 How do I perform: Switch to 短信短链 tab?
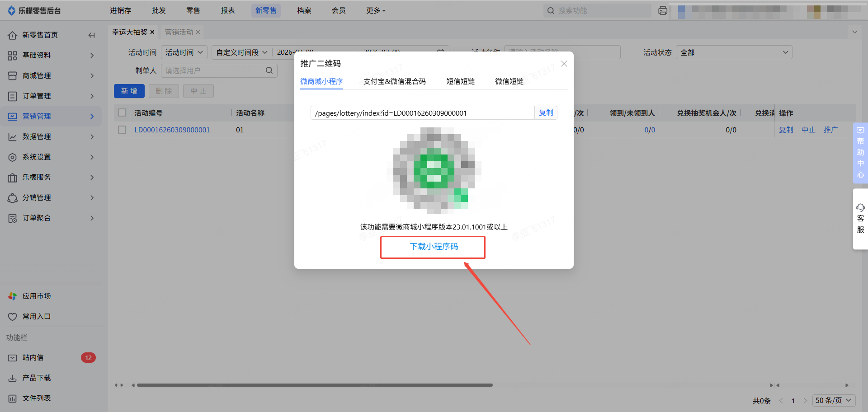[x=460, y=81]
